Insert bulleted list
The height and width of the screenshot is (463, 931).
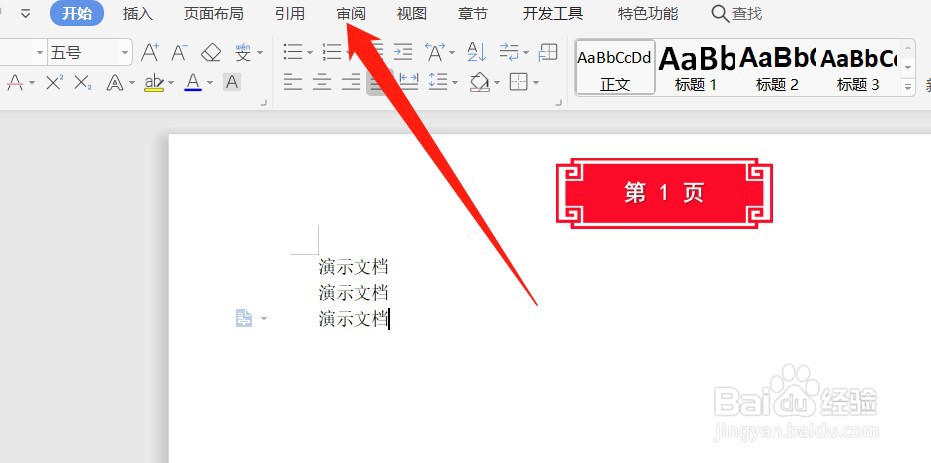[293, 52]
